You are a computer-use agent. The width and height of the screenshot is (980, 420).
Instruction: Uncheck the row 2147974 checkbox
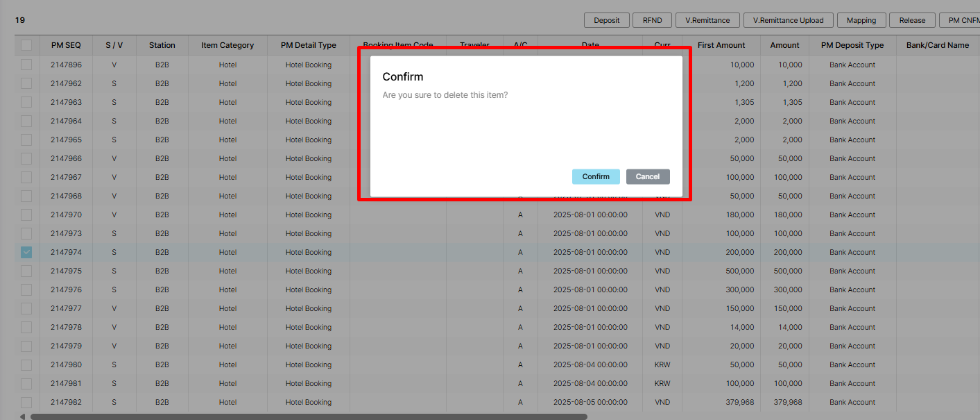click(26, 252)
